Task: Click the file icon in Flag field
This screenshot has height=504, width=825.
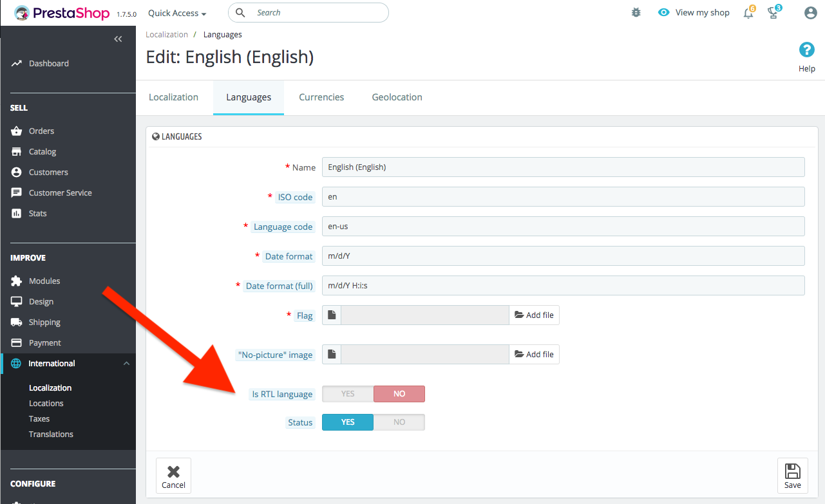Action: 332,315
